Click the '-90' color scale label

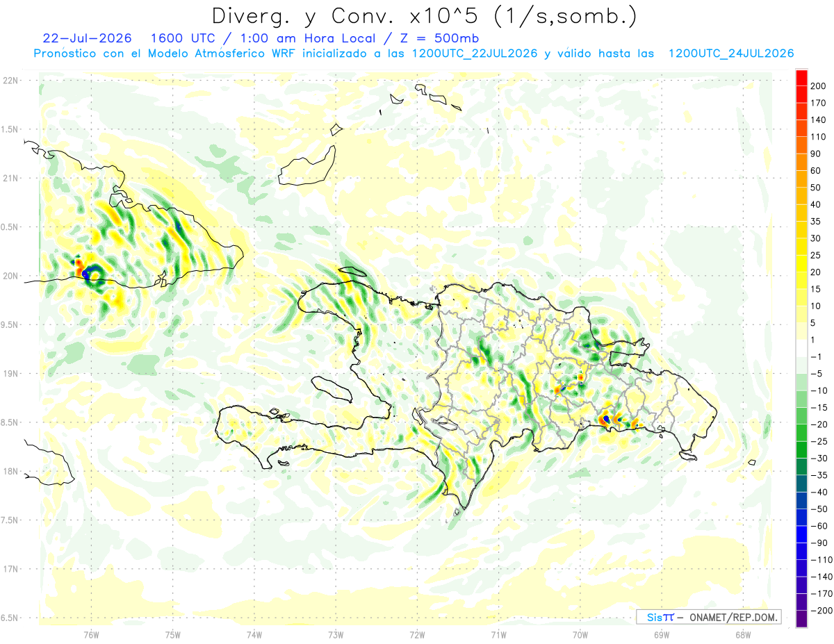tap(821, 543)
